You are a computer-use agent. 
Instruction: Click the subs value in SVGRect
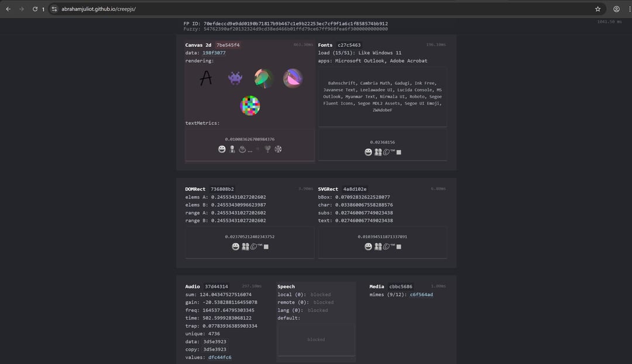(364, 213)
